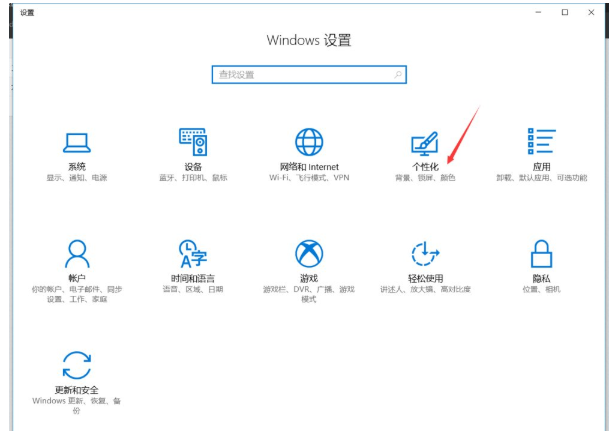Open the 设备 keyboard and speaker icon
The image size is (615, 431).
click(193, 142)
